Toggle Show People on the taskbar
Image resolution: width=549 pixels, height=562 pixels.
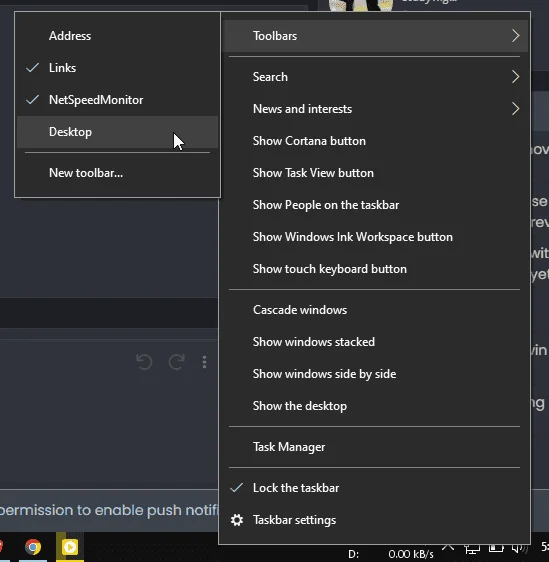[x=374, y=205]
